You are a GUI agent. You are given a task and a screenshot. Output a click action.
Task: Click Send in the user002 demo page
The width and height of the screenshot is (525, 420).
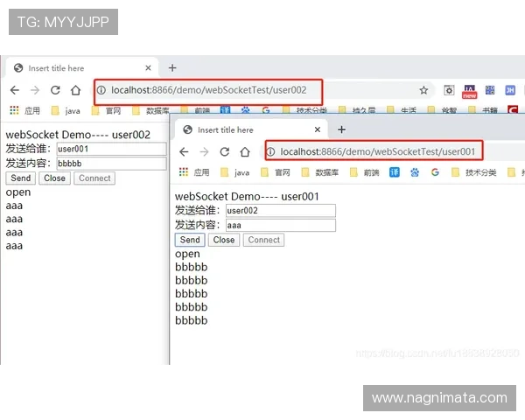pos(21,178)
